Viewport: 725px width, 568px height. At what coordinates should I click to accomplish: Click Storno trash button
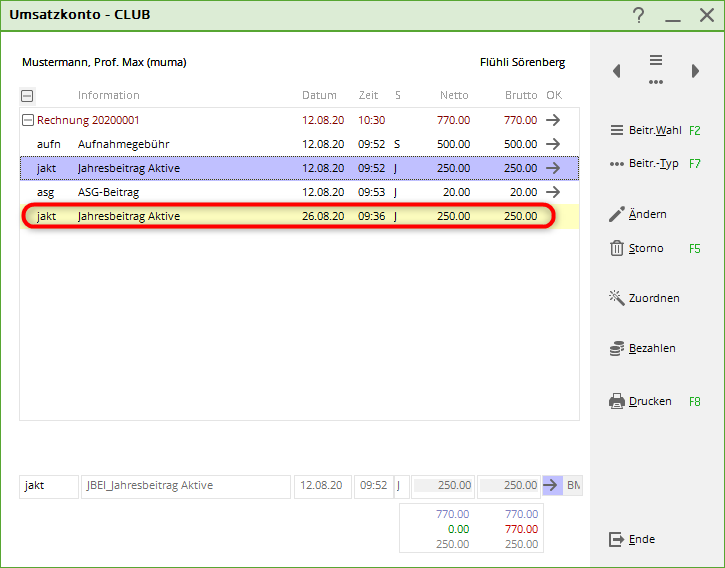pos(637,248)
